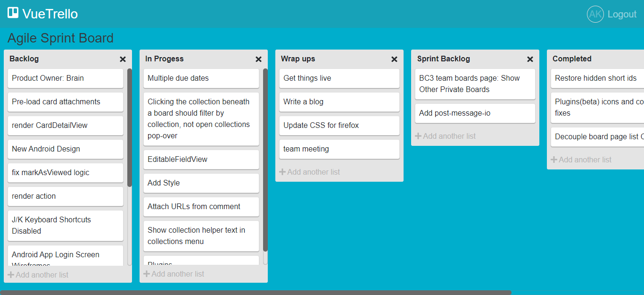644x295 pixels.
Task: Open the Multiple due dates card
Action: (x=201, y=78)
